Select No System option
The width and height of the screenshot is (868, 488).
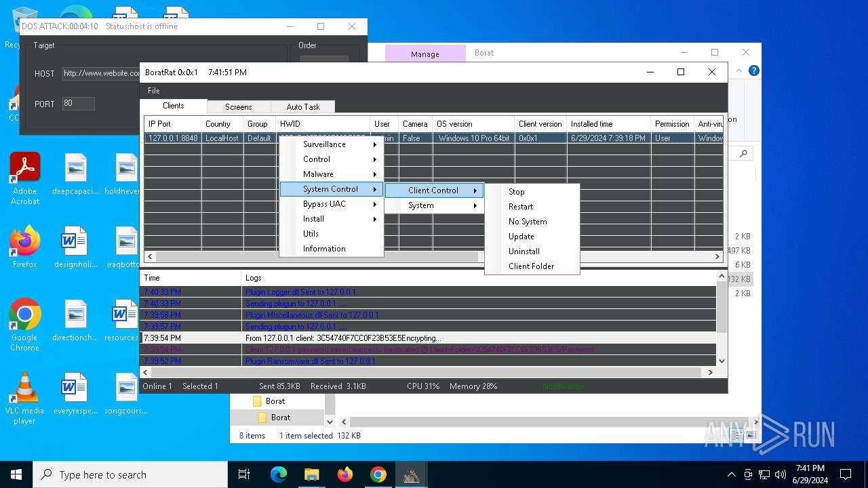point(532,222)
